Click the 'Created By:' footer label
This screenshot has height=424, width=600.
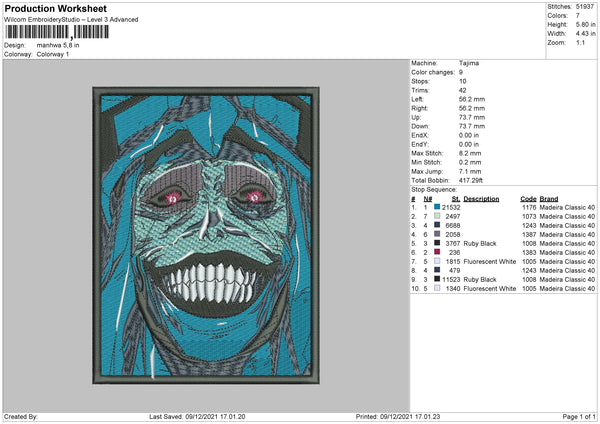coord(21,416)
